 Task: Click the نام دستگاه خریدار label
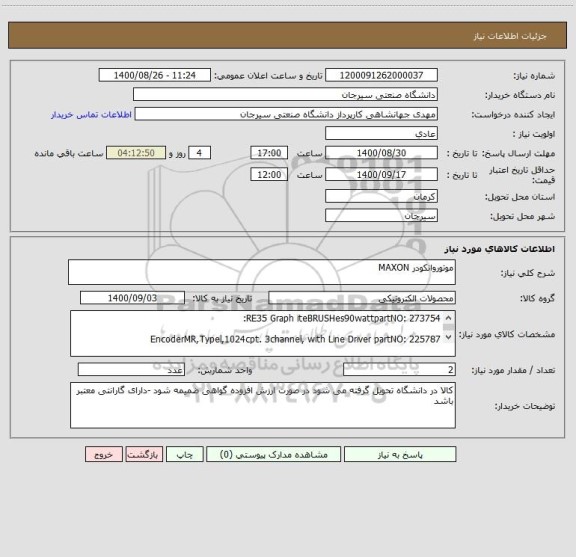pos(520,95)
